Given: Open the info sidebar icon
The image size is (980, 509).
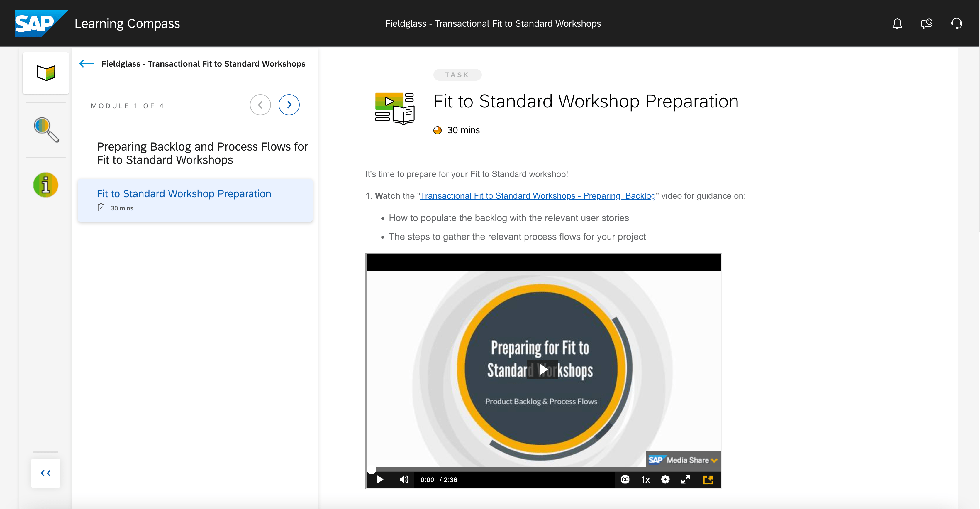Looking at the screenshot, I should (x=46, y=185).
